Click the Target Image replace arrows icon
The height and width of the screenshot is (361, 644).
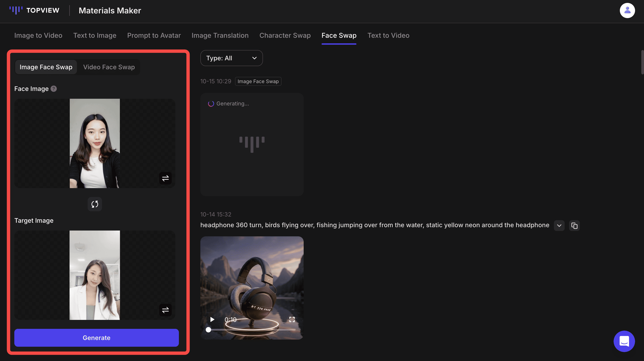(x=165, y=310)
